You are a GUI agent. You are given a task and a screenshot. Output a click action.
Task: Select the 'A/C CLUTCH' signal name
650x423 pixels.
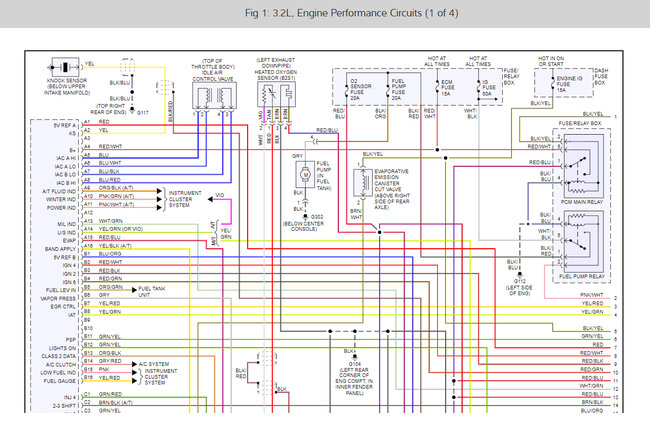click(x=61, y=365)
